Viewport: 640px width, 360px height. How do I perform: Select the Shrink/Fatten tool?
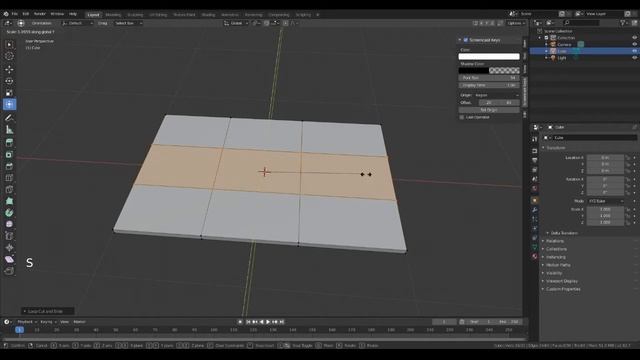(x=9, y=248)
